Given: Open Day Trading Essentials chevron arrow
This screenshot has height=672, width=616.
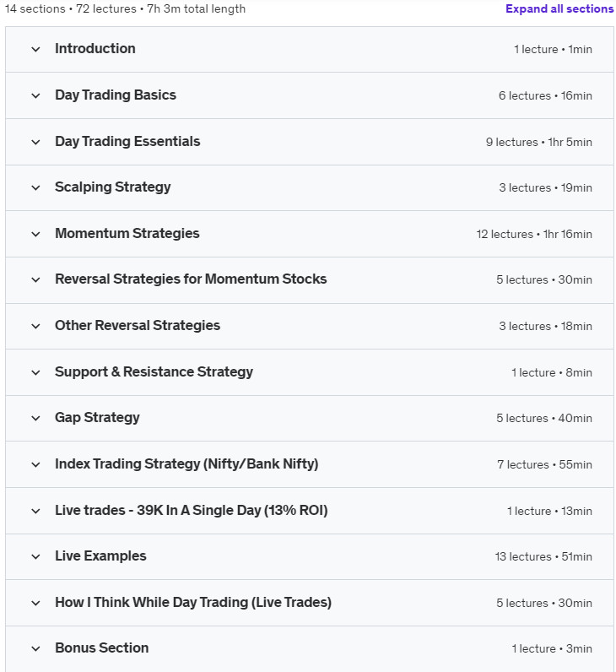Looking at the screenshot, I should [36, 142].
